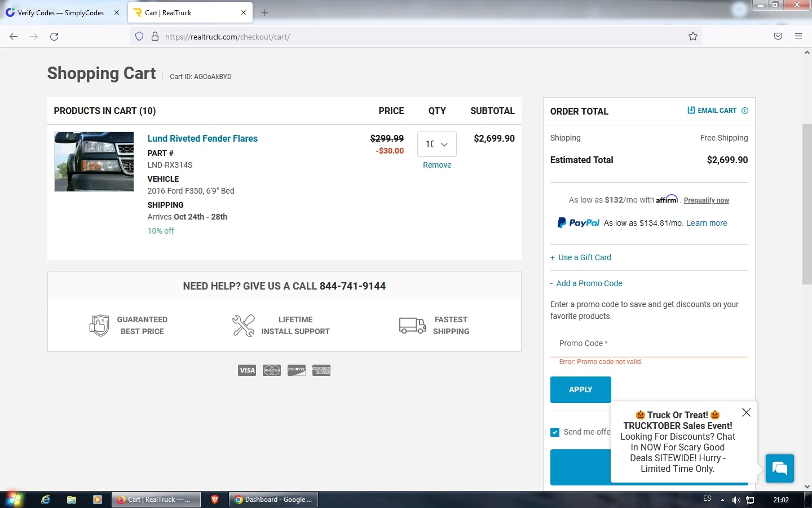812x508 pixels.
Task: Click the volume speaker tray icon
Action: (x=736, y=500)
